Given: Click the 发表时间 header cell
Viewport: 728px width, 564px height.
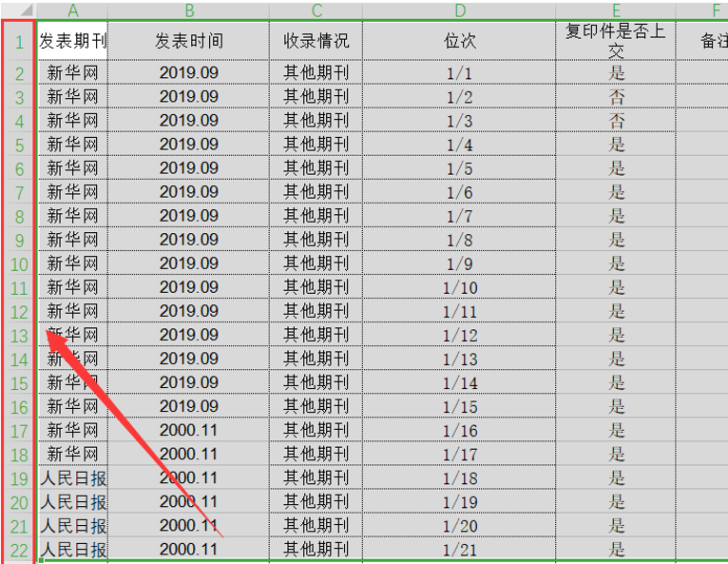Looking at the screenshot, I should coord(188,41).
